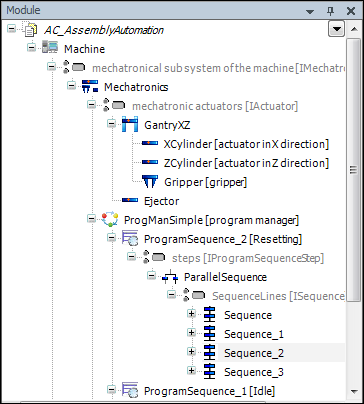Click the icon beside Sequence_1
This screenshot has width=364, height=404.
210,334
